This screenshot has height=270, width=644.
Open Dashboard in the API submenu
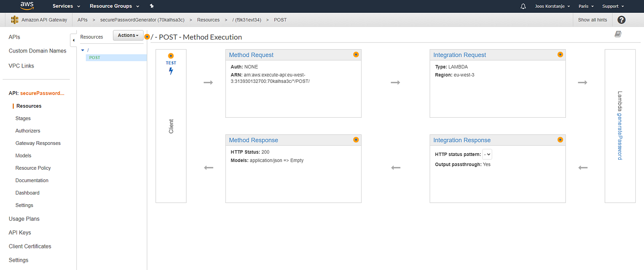28,193
